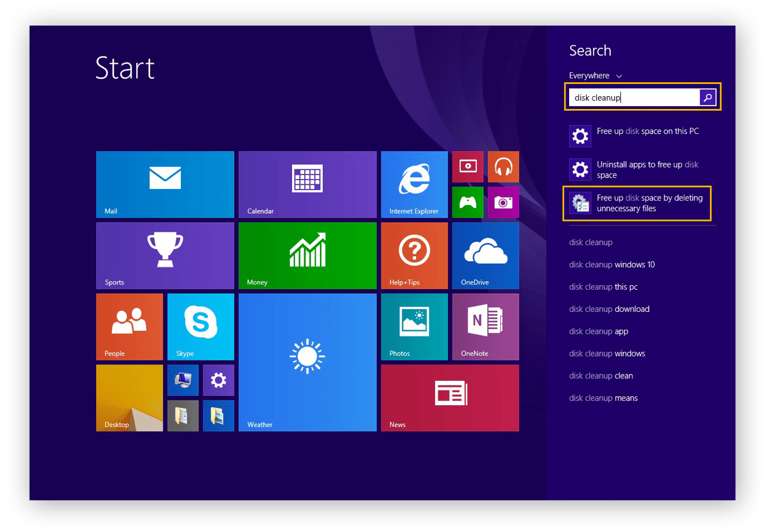Open the OneNote tile
The image size is (765, 532).
[485, 327]
